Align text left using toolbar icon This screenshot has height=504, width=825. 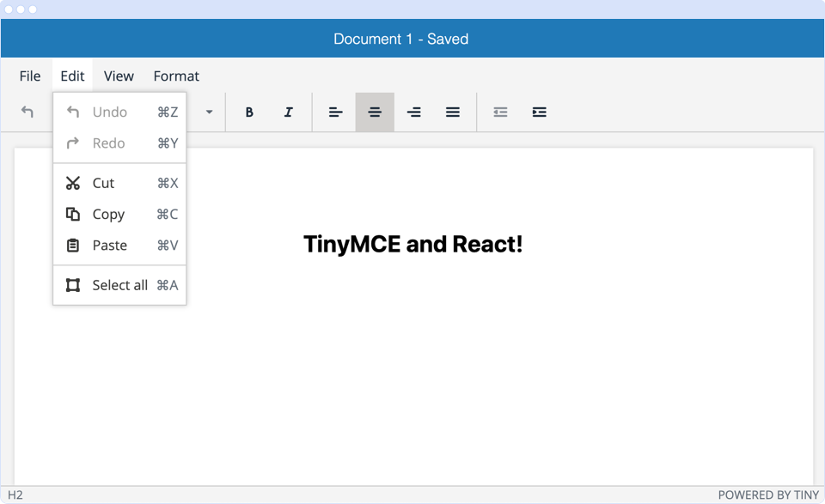click(336, 112)
